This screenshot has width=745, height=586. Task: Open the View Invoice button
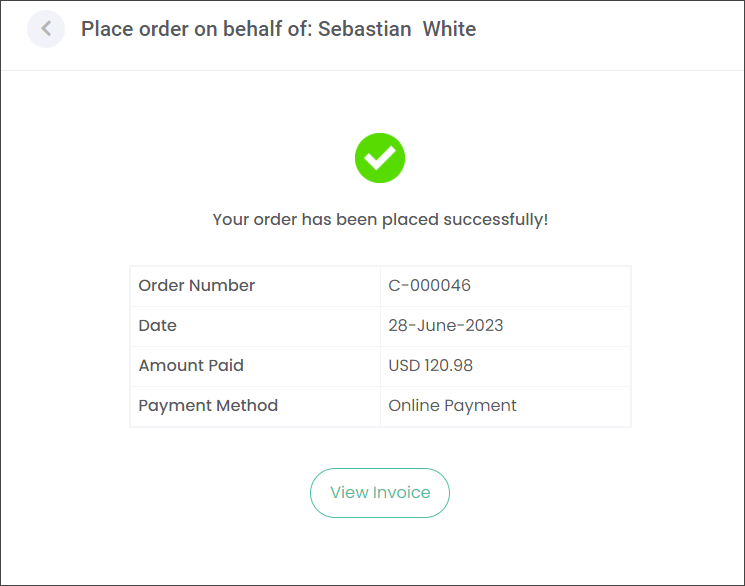tap(380, 493)
